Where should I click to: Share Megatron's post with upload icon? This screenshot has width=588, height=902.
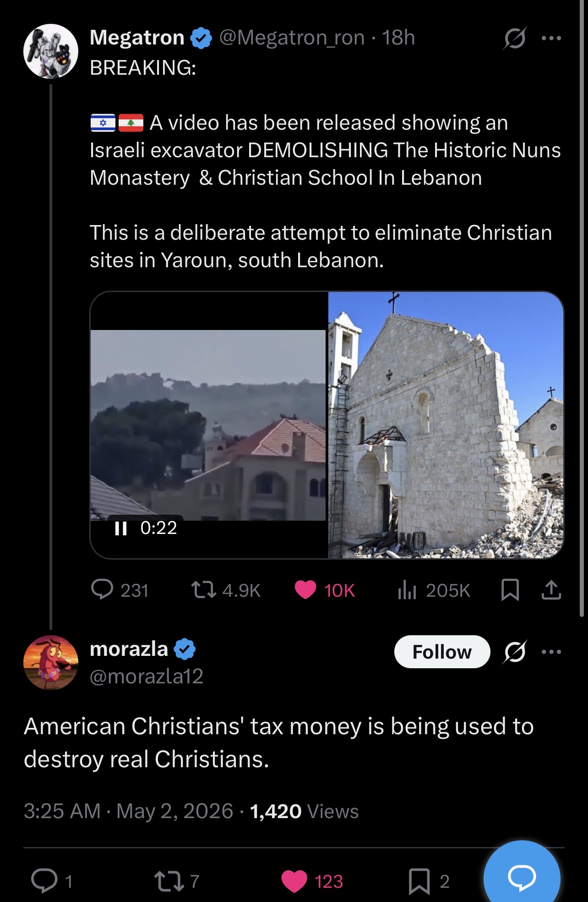(551, 590)
